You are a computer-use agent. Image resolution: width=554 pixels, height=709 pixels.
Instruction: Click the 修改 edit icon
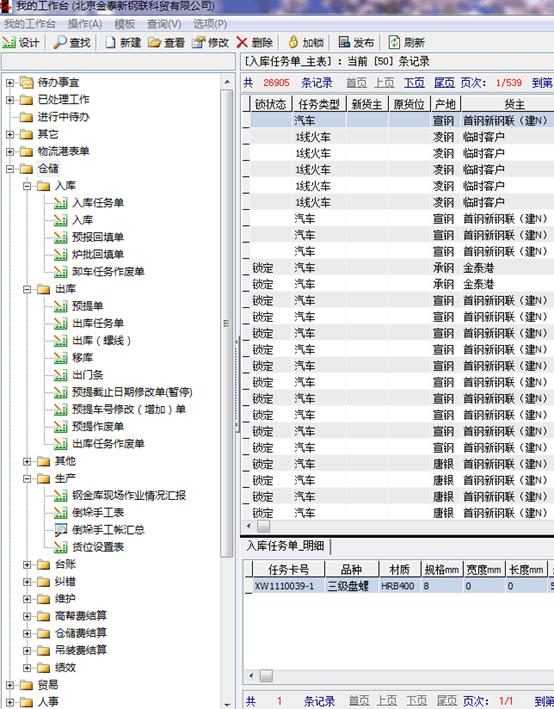tap(199, 43)
